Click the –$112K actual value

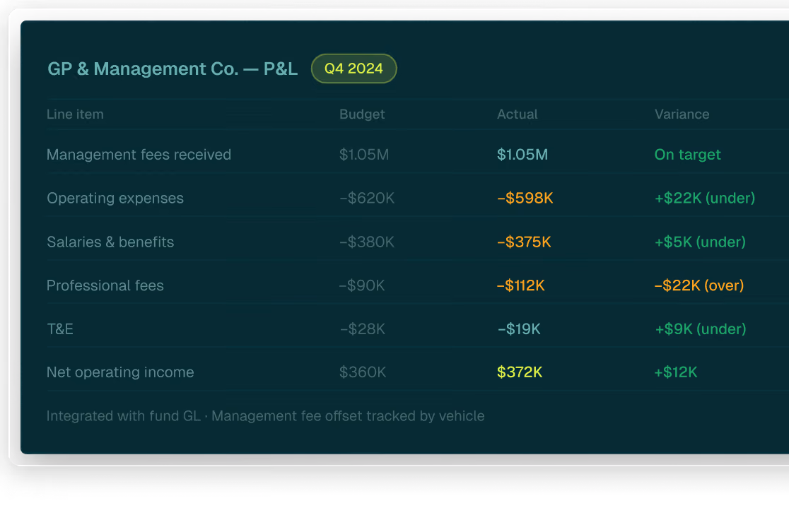(521, 285)
